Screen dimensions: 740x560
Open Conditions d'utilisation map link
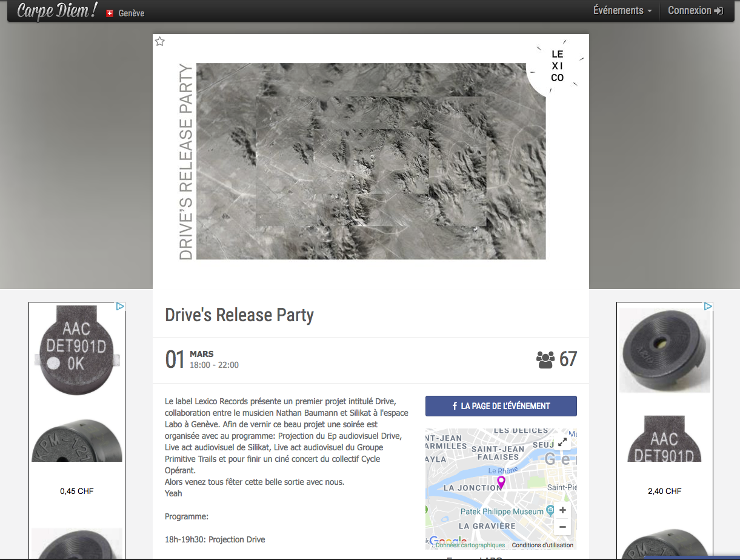(542, 545)
